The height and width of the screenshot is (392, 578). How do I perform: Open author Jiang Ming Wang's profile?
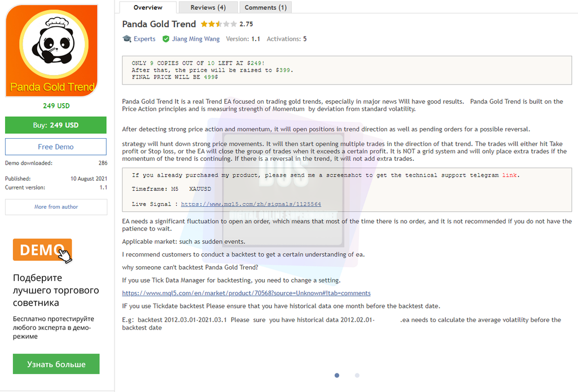click(196, 39)
